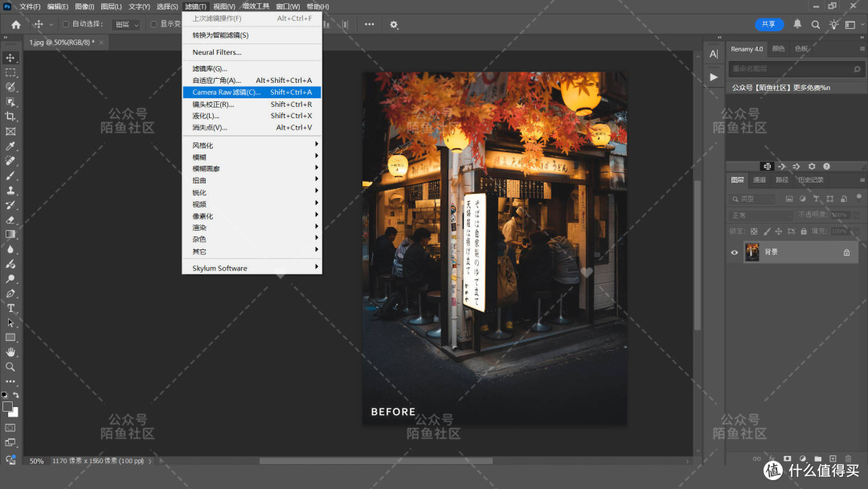Select the Rectangular Marquee tool
The image size is (868, 489).
(x=10, y=72)
